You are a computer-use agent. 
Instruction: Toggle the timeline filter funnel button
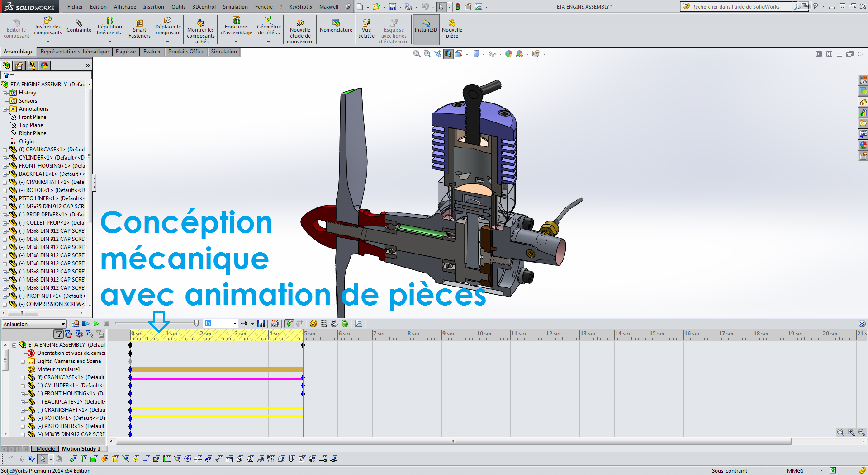pyautogui.click(x=59, y=334)
